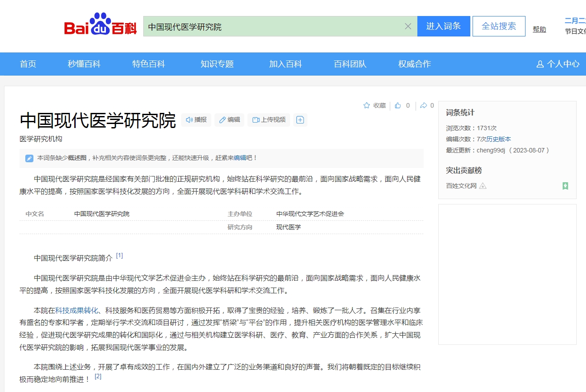586x392 pixels.
Task: Click the green badge icon in 突出贡献榜
Action: pyautogui.click(x=565, y=186)
